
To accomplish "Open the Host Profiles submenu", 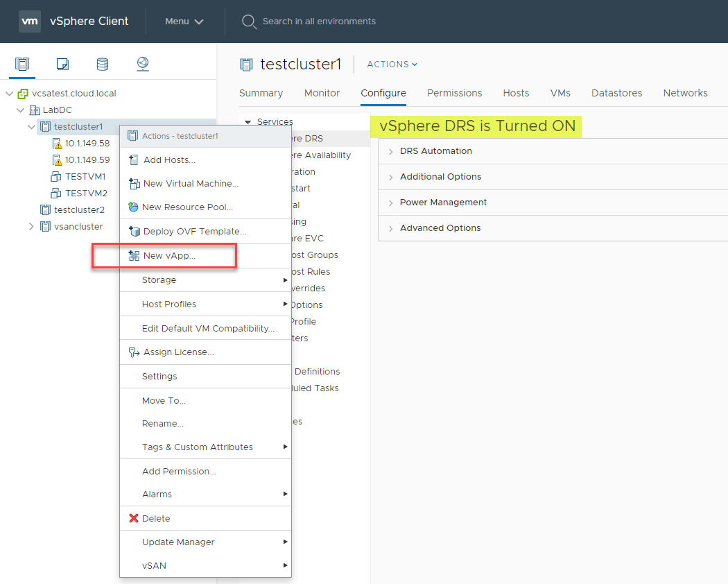I will tap(206, 304).
